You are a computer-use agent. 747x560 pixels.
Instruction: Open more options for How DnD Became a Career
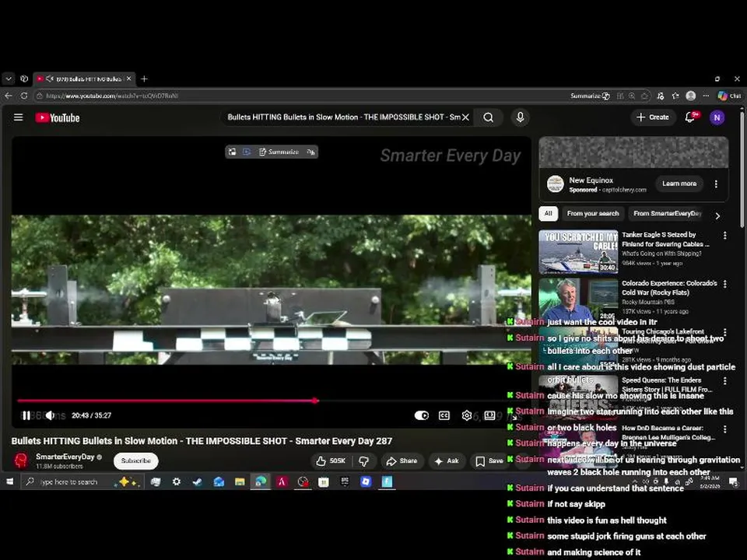724,429
